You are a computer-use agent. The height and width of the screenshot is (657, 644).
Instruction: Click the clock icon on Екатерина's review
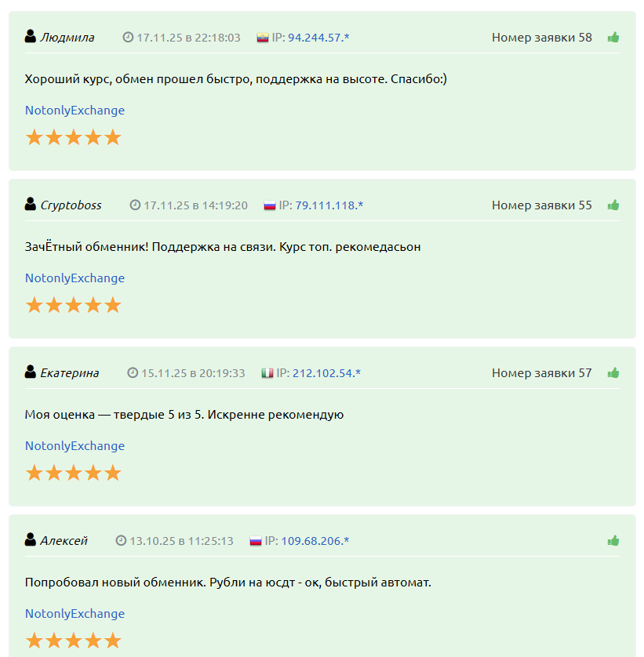pos(133,372)
